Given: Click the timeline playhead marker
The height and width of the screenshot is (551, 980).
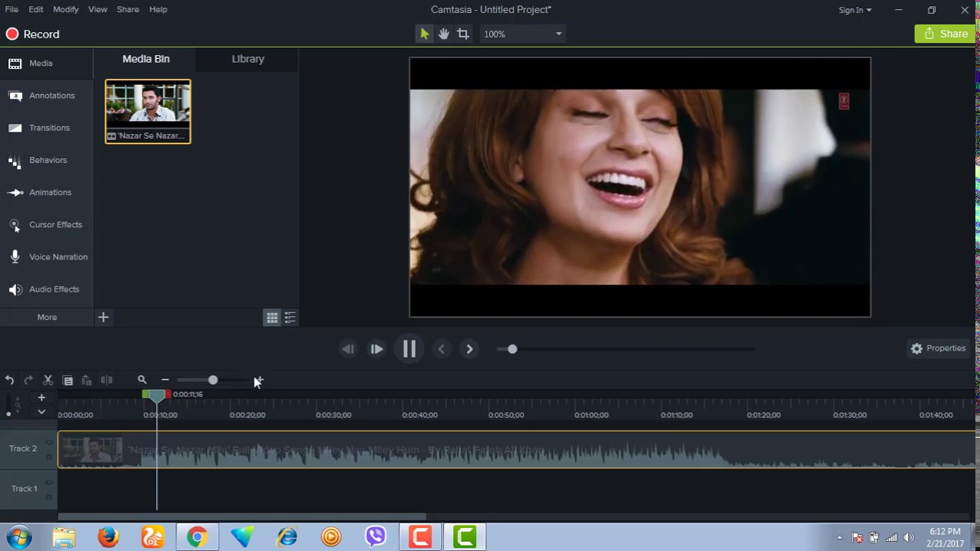Looking at the screenshot, I should pos(157,396).
